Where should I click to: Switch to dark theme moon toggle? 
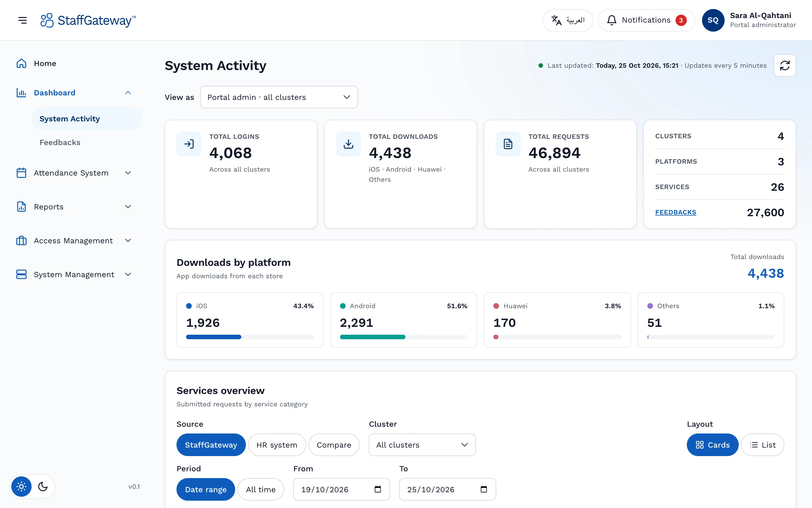pos(43,486)
